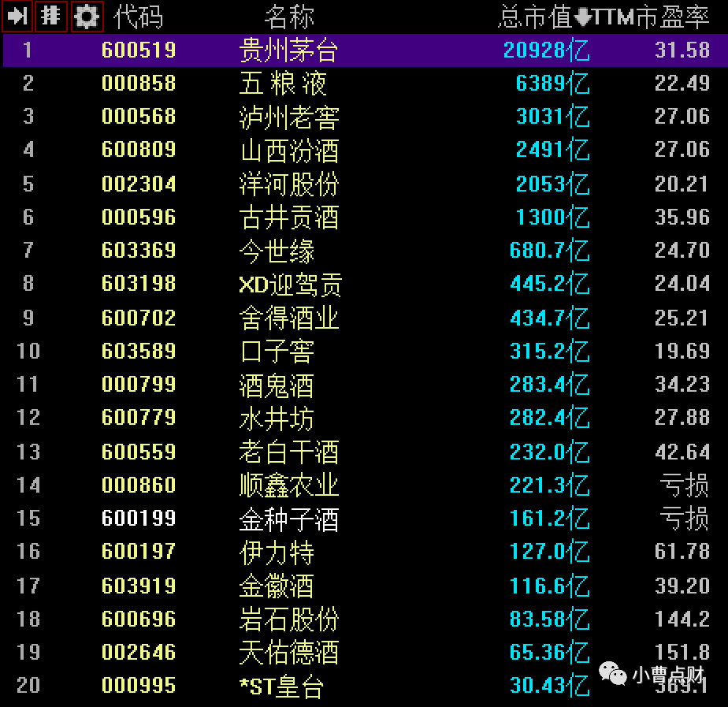The height and width of the screenshot is (707, 728).
Task: Select 洋河股份 name cell
Action: tap(289, 184)
